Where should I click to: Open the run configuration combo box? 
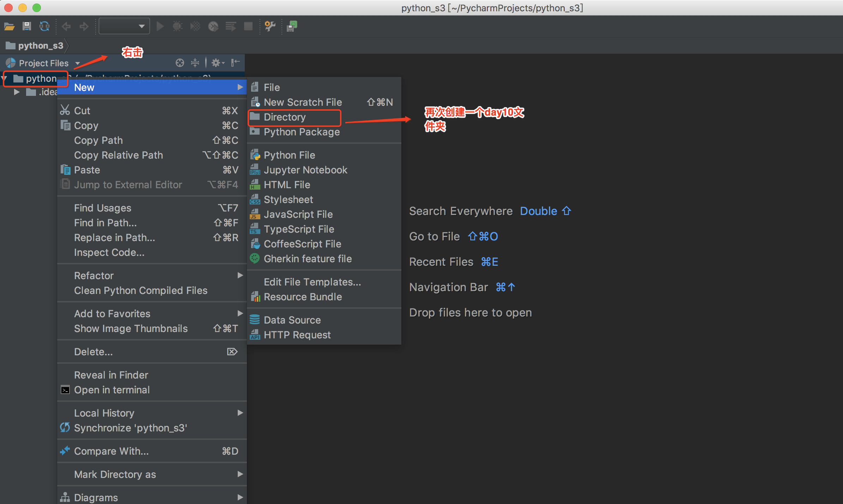coord(124,26)
